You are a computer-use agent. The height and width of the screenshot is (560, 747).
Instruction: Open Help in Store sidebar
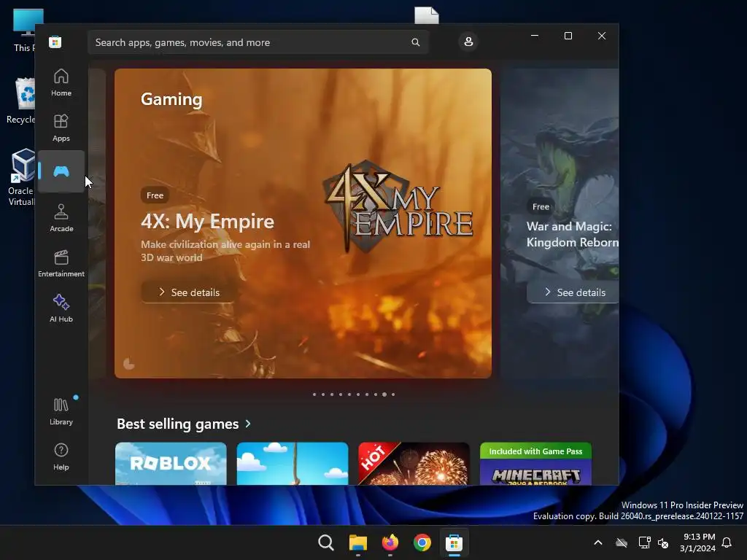click(x=61, y=456)
